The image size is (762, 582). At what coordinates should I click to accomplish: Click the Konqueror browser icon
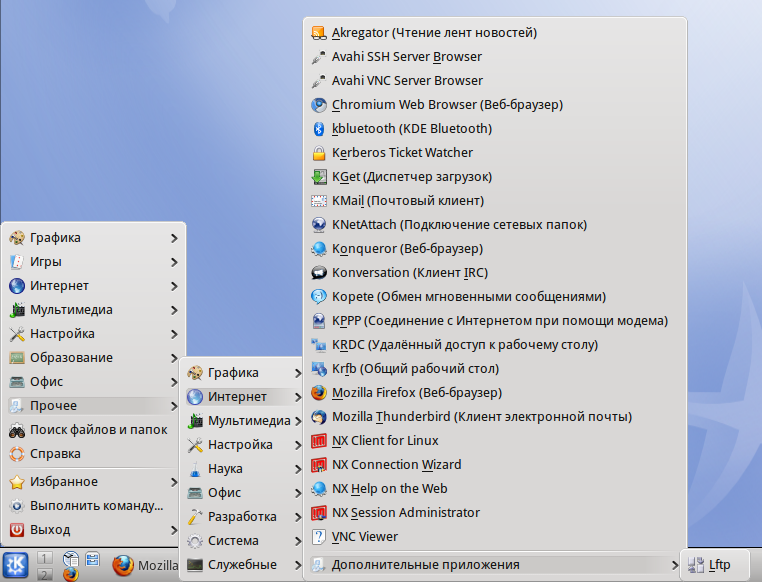tap(319, 249)
